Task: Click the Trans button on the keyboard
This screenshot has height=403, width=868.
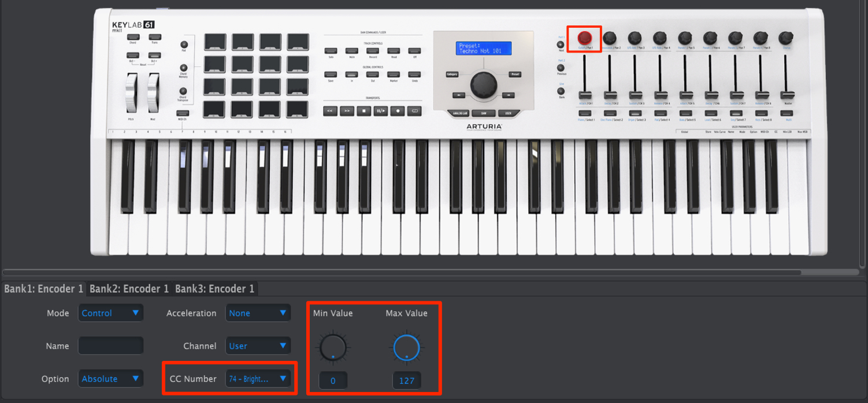Action: pos(154,37)
